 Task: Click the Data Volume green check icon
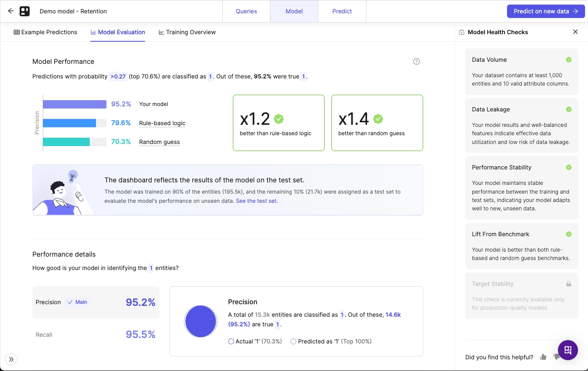click(568, 60)
